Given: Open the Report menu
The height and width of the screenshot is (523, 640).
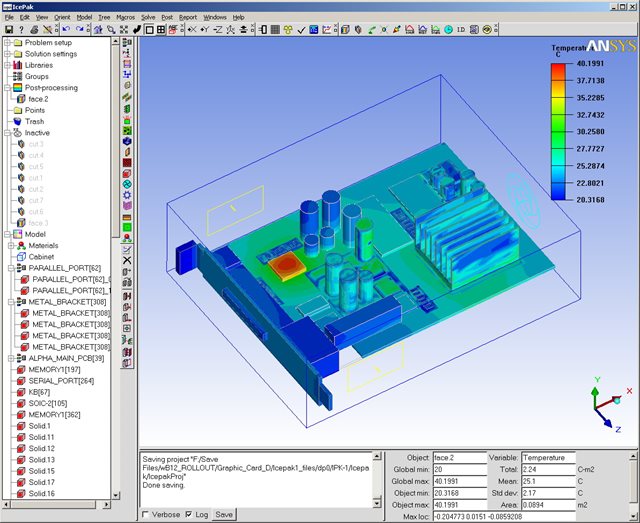Looking at the screenshot, I should tap(188, 17).
